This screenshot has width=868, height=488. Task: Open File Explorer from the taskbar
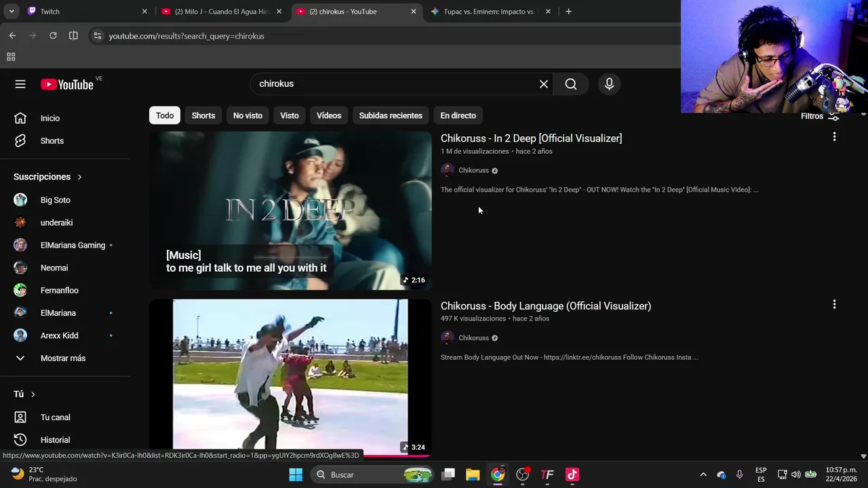[x=473, y=474]
